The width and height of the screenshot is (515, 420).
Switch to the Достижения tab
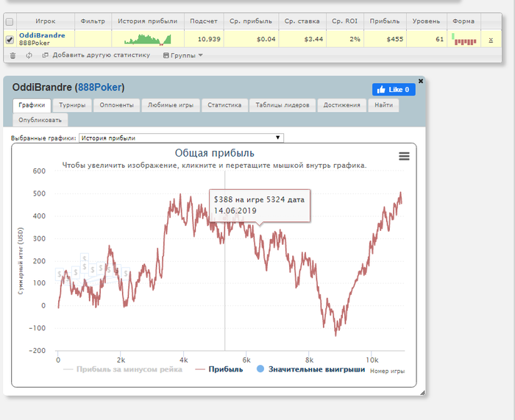click(x=341, y=105)
